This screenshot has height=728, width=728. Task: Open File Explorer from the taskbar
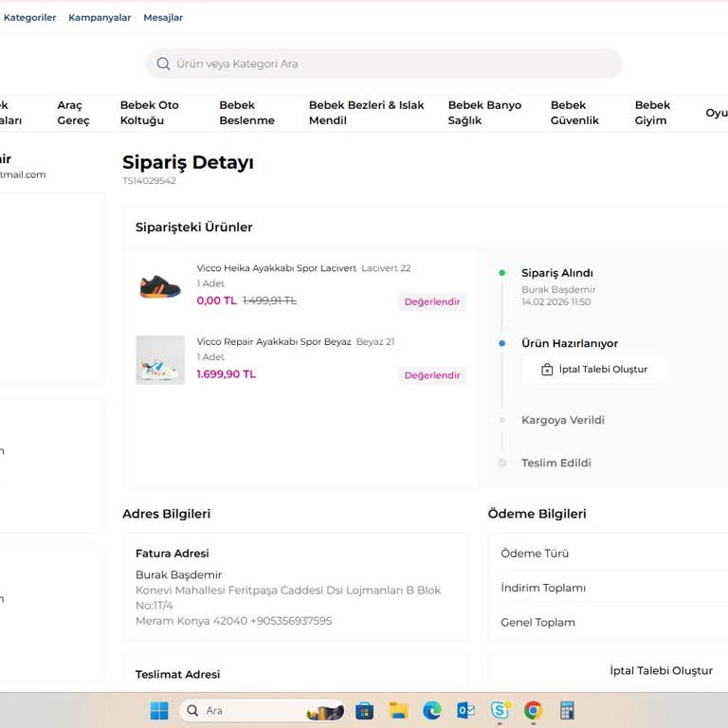coord(398,710)
